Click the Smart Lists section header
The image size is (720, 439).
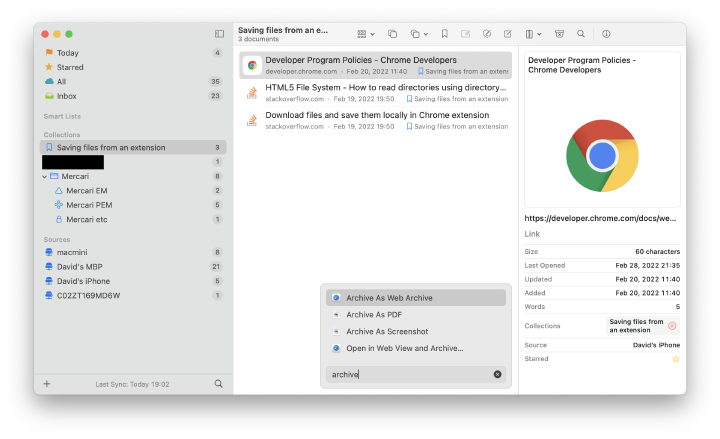[x=62, y=116]
